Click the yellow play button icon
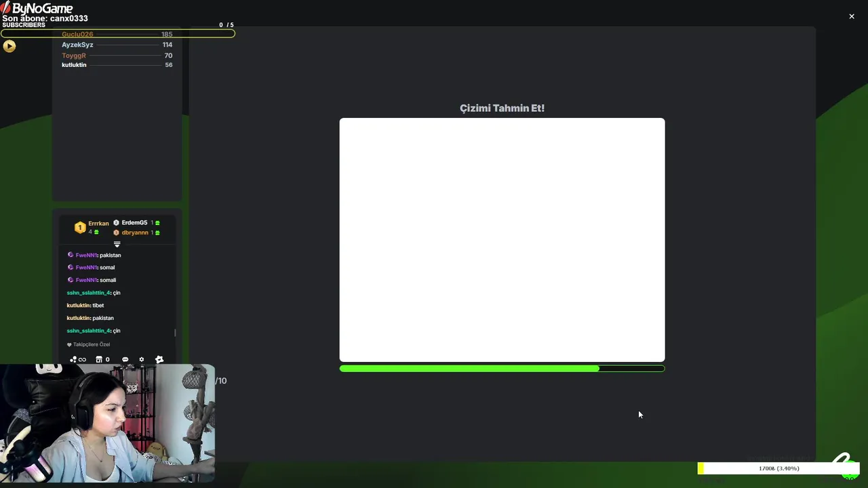 [x=9, y=46]
